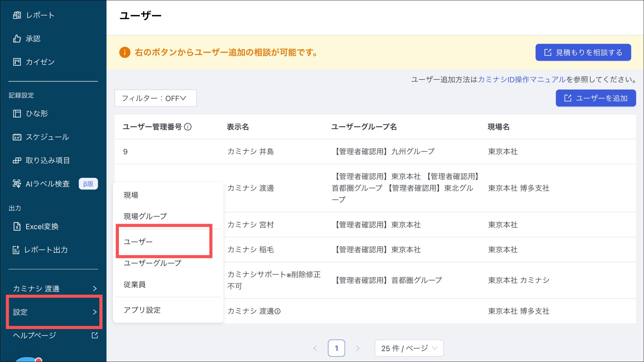Image resolution: width=644 pixels, height=362 pixels.
Task: Open ヘルプページ external link icon
Action: (95, 335)
